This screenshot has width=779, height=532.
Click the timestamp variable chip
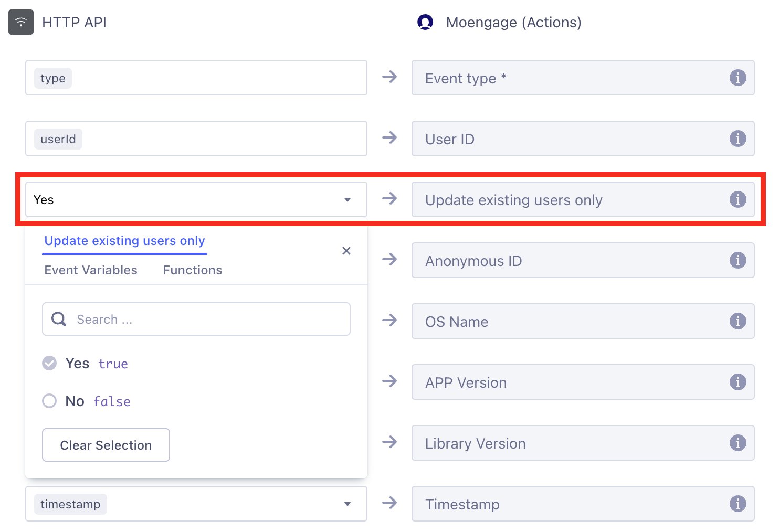coord(70,504)
